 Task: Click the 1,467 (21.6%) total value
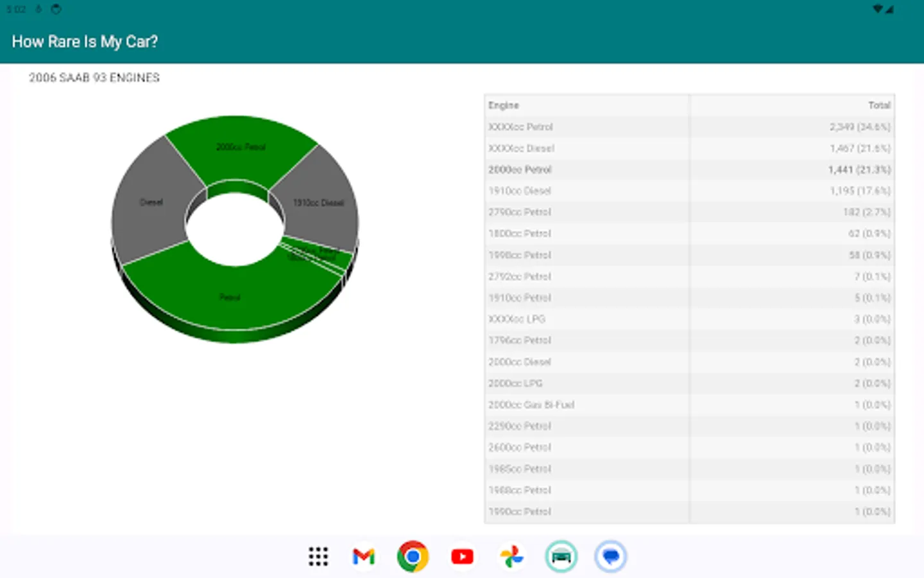point(860,148)
